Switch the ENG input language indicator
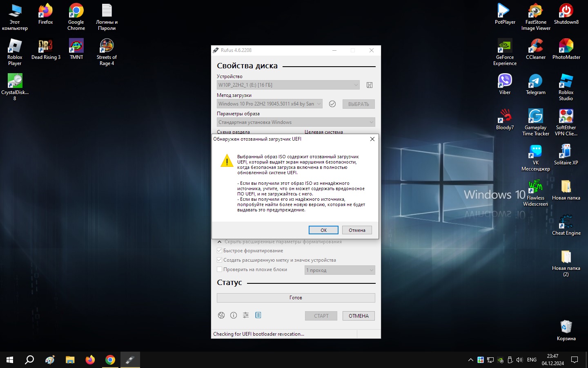 pos(532,360)
